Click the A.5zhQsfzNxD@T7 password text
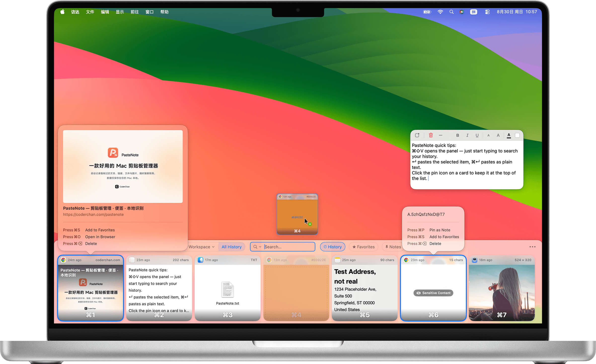The image size is (596, 364). coord(426,214)
